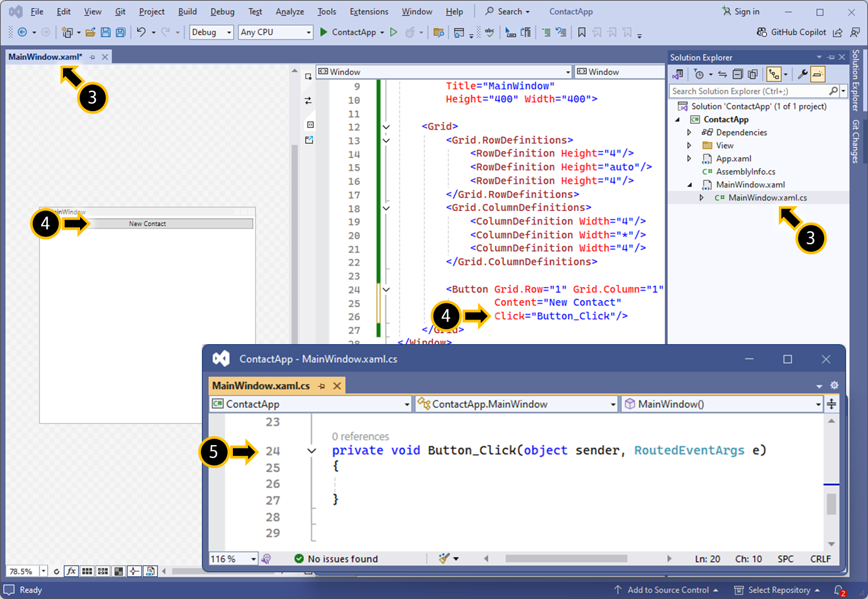Undo the last action
Viewport: 868px width, 599px height.
(141, 32)
